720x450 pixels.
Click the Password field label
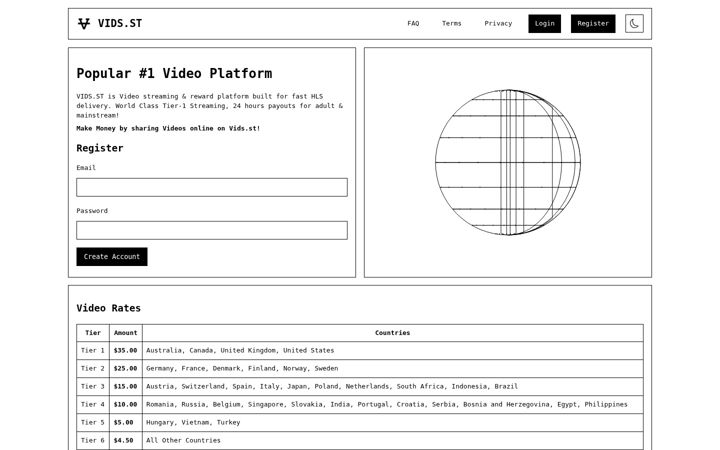point(92,211)
